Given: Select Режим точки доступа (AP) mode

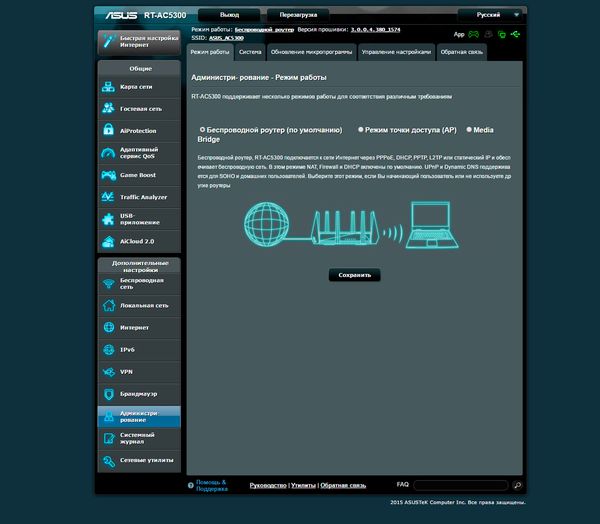Looking at the screenshot, I should tap(361, 130).
